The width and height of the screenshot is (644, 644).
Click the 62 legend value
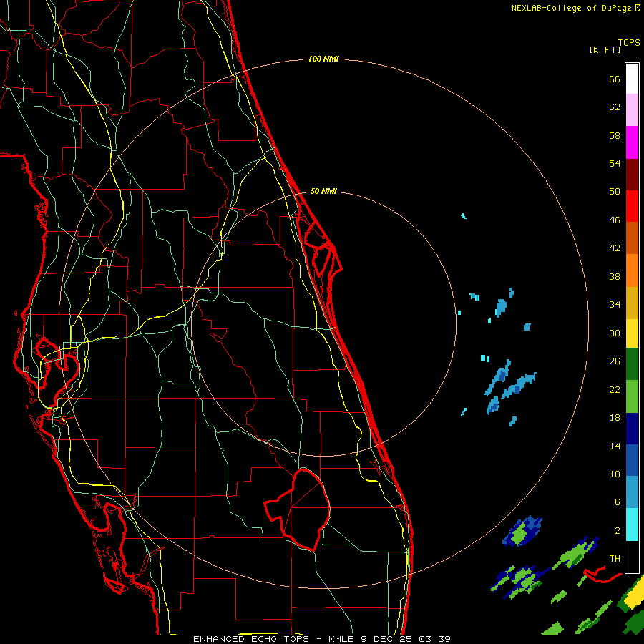[615, 107]
